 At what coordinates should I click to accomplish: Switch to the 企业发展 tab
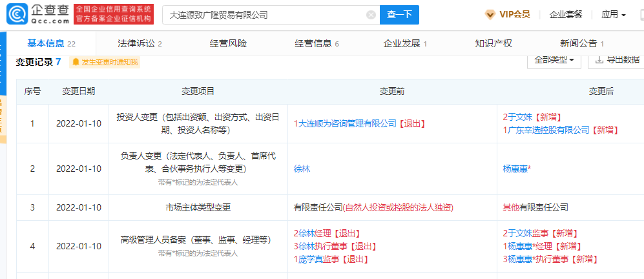405,43
